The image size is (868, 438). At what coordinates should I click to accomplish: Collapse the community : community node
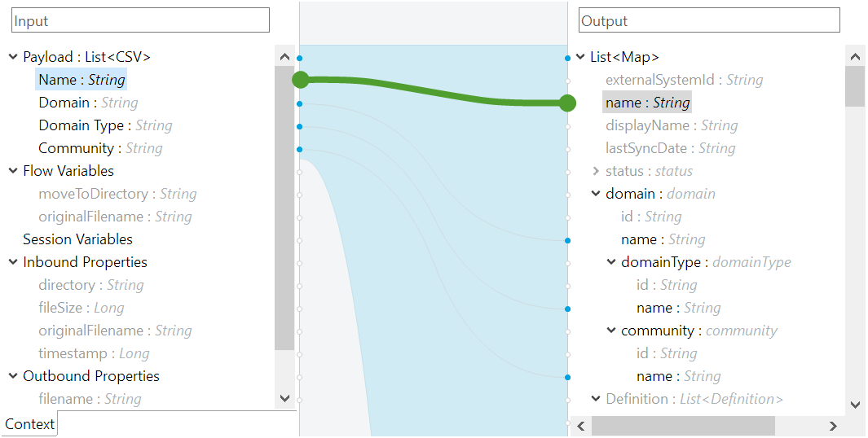pos(612,331)
